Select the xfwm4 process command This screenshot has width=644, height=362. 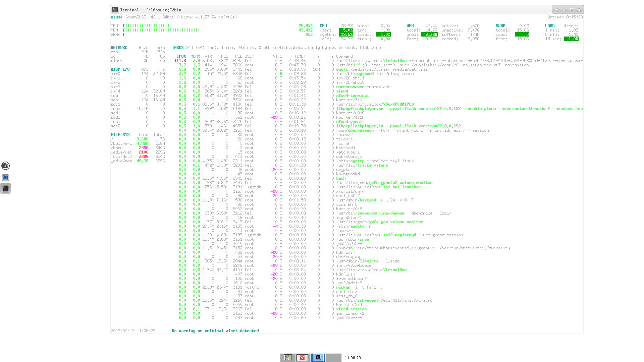(342, 91)
